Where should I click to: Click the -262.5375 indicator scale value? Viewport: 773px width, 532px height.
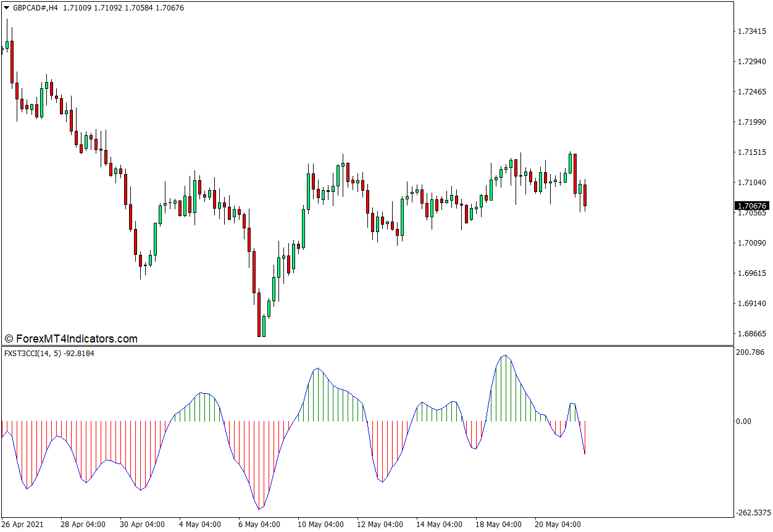[x=753, y=512]
